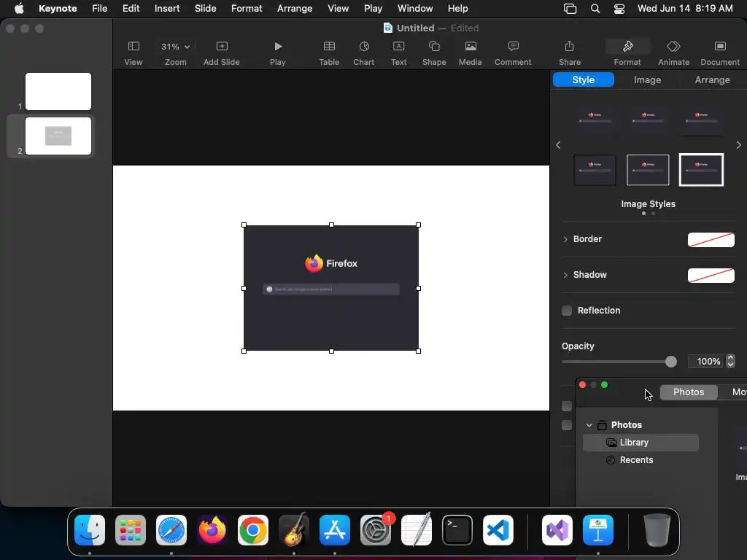This screenshot has width=747, height=560.
Task: Open Terminal from the Dock
Action: coord(457,530)
